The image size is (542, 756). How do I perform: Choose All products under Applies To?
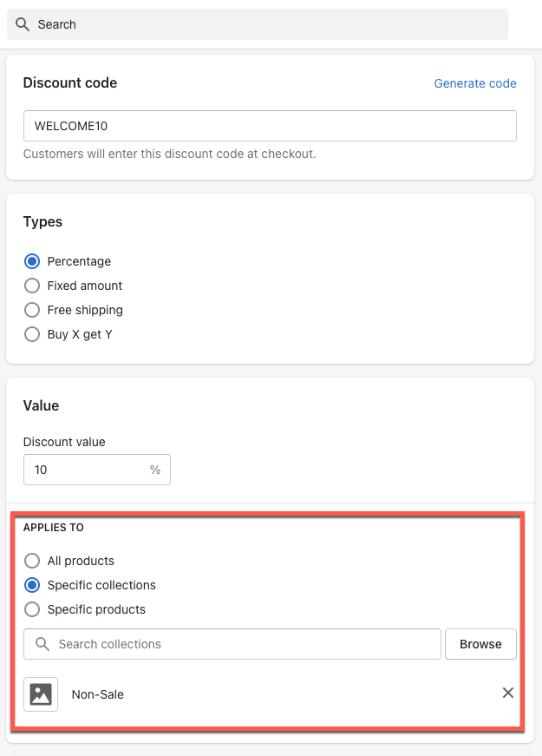32,561
